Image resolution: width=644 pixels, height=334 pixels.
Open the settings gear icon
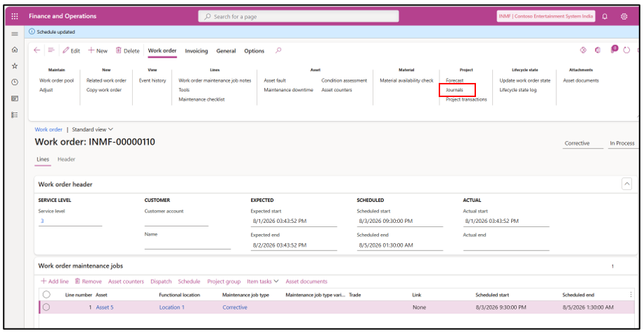click(624, 16)
